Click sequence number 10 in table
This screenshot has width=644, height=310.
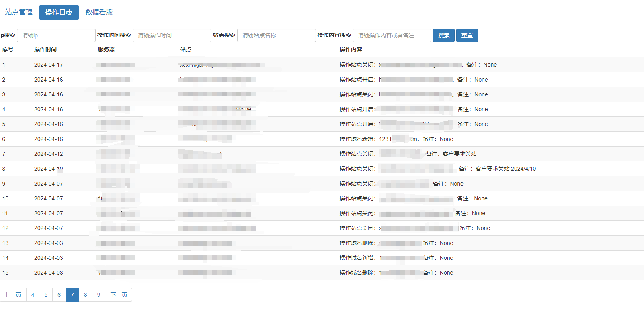(6, 198)
